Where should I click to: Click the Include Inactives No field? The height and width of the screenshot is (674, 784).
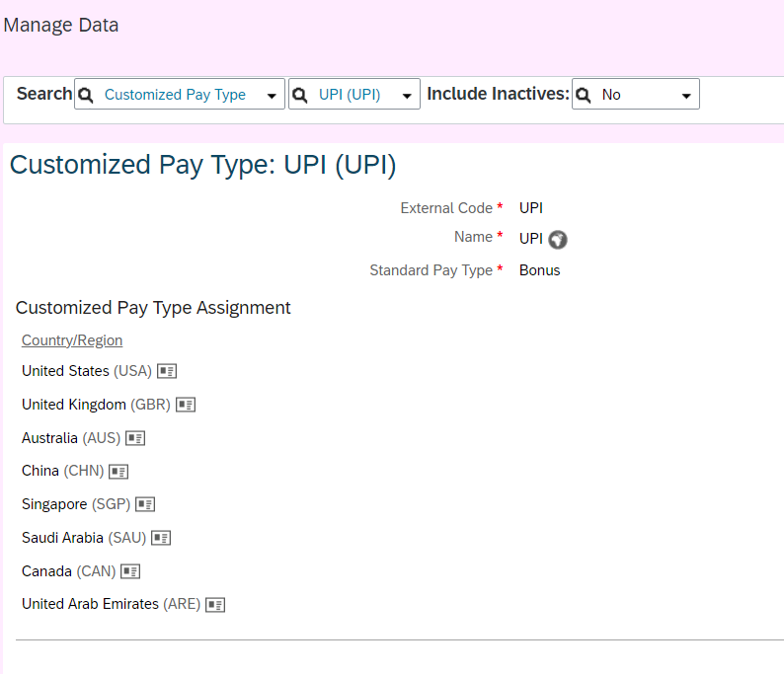pos(636,94)
